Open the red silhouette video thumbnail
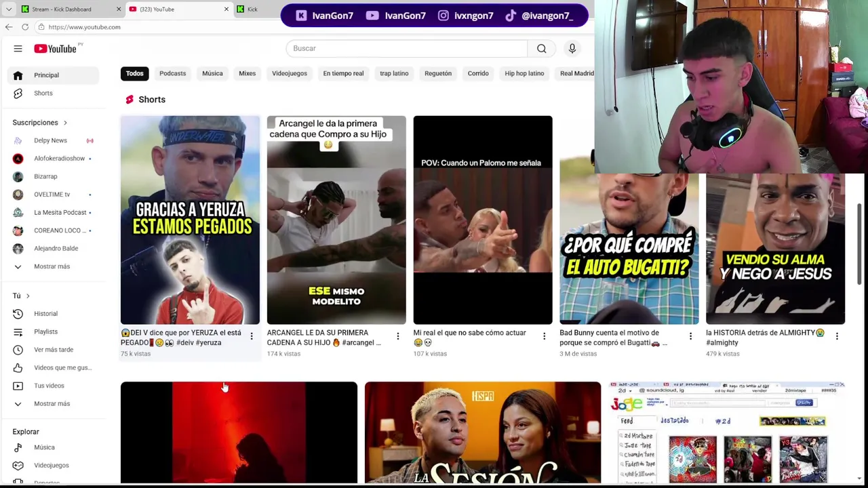The height and width of the screenshot is (488, 868). pyautogui.click(x=239, y=432)
